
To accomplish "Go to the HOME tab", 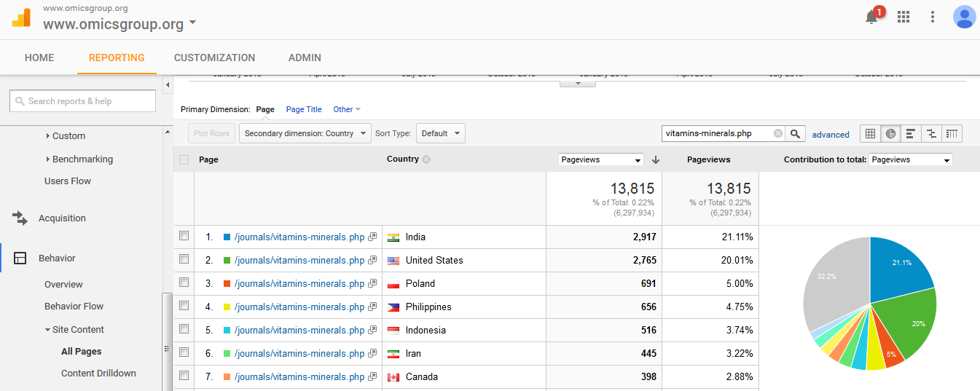I will coord(39,58).
